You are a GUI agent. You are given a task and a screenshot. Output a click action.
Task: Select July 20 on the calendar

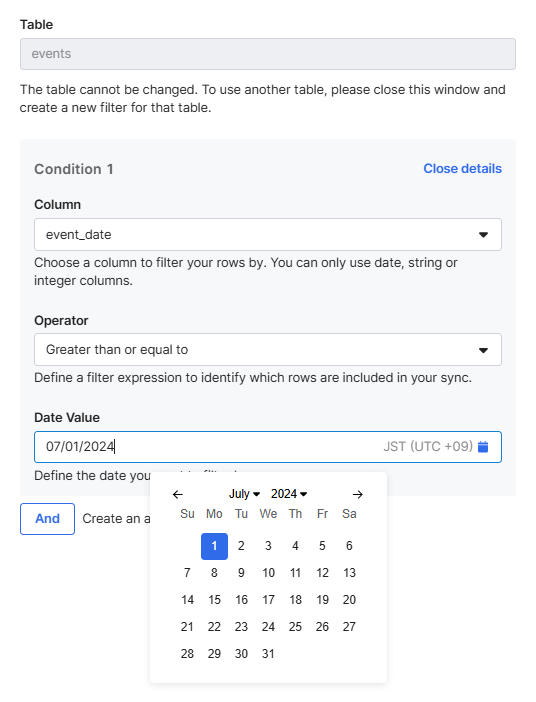[x=349, y=600]
